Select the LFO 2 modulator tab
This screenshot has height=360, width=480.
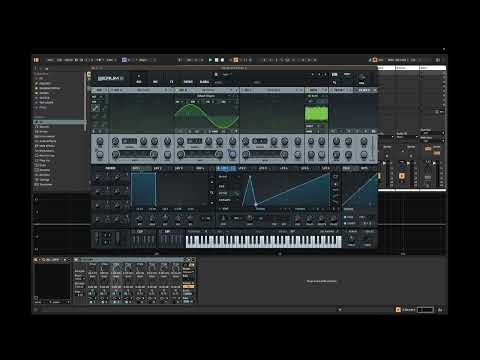pos(242,168)
